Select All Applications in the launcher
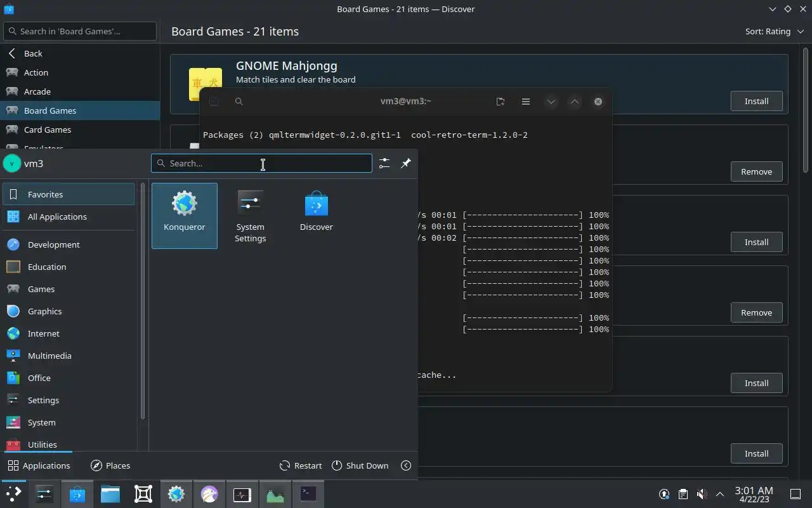 pyautogui.click(x=69, y=217)
